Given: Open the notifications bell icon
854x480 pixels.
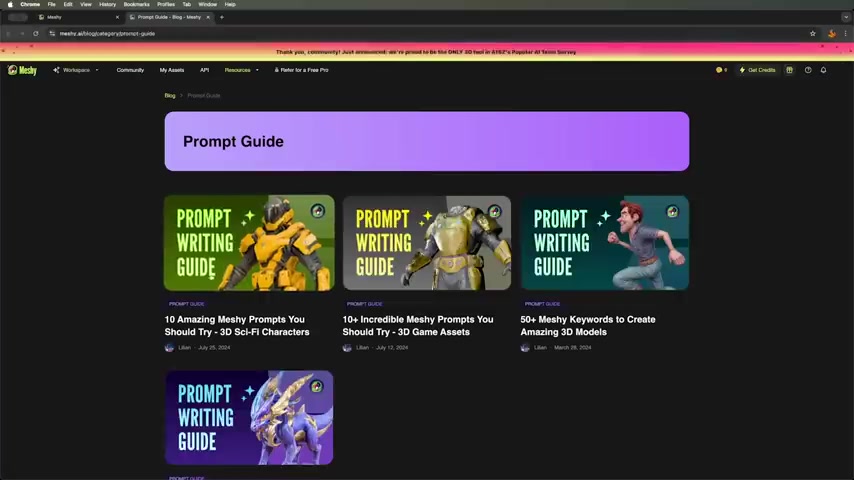Looking at the screenshot, I should pos(824,70).
